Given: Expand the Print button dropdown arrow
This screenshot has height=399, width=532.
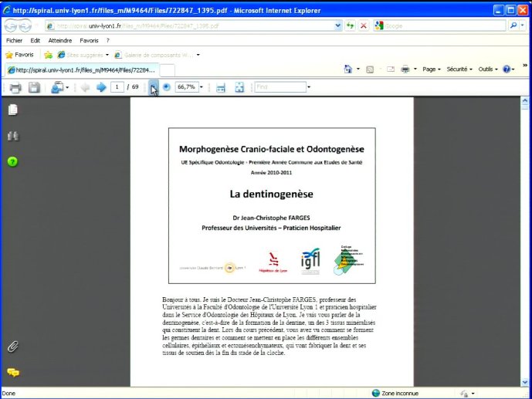Looking at the screenshot, I should point(415,69).
